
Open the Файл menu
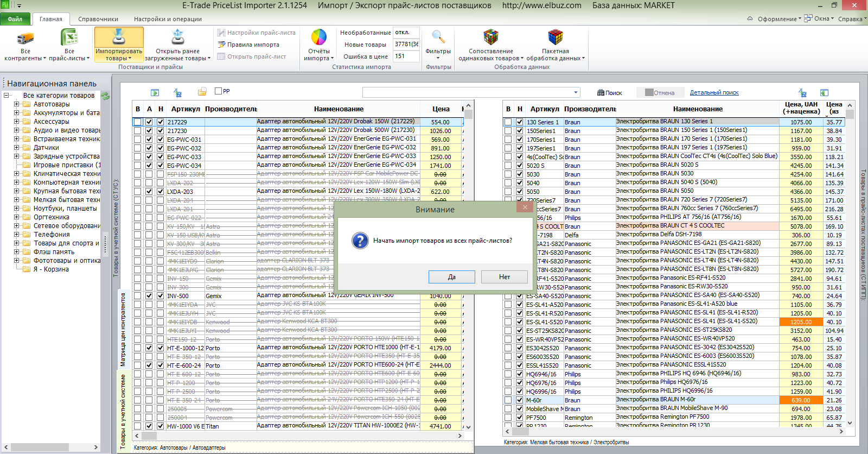click(x=15, y=19)
